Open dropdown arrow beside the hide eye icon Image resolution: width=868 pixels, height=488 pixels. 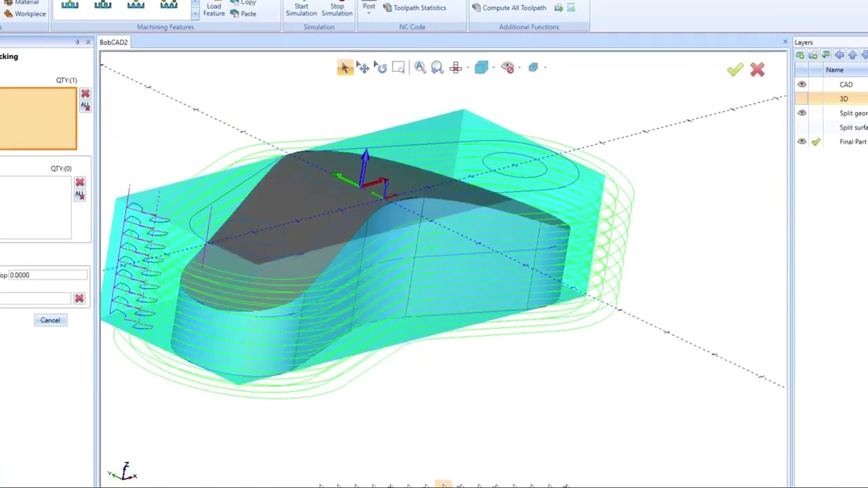519,67
